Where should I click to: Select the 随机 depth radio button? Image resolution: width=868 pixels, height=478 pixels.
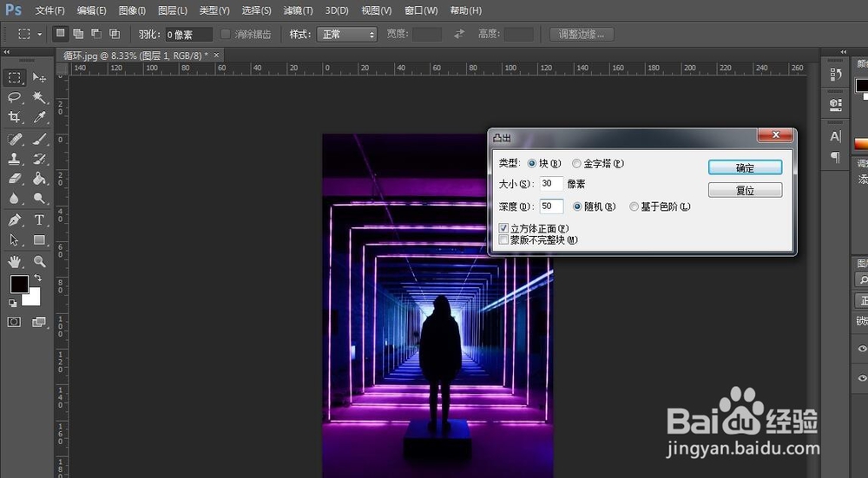577,207
